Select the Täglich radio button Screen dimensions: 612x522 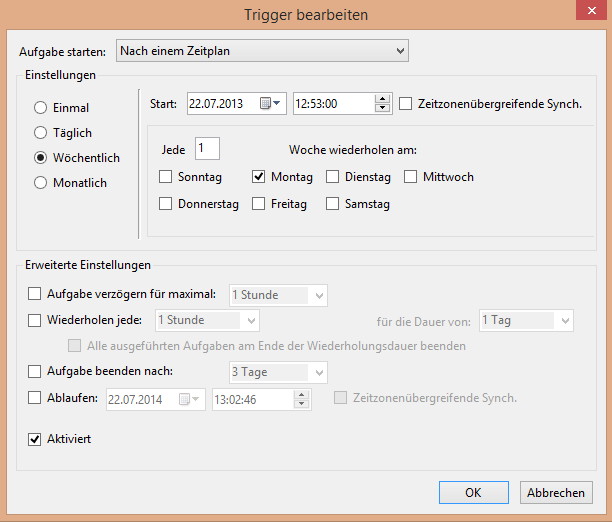click(x=41, y=132)
